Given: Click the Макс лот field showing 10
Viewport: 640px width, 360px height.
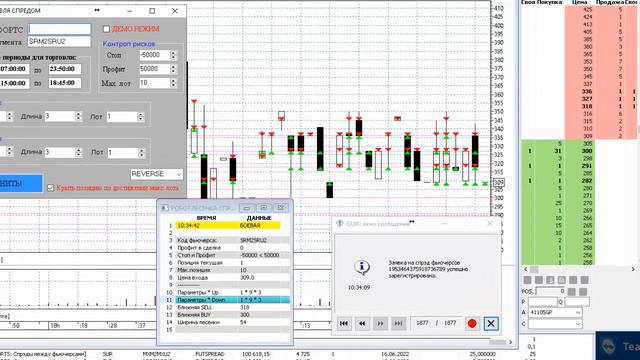Looking at the screenshot, I should tap(154, 83).
